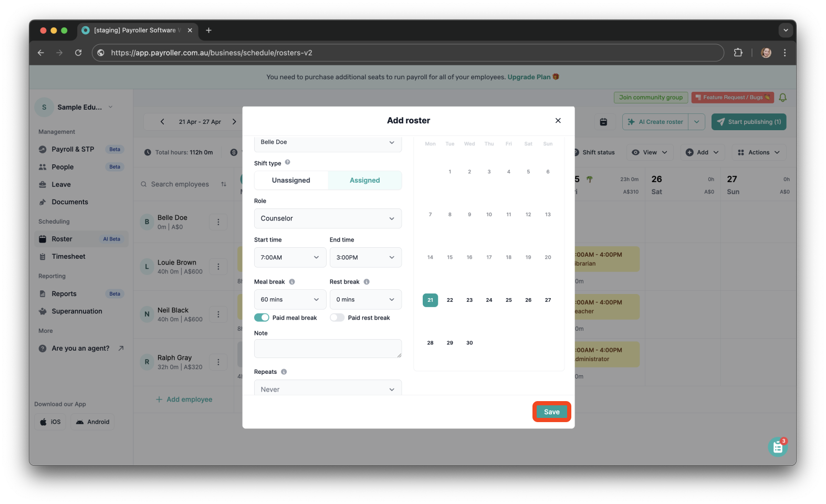Open the checklist widget with badge 3
Viewport: 826px width, 504px height.
(778, 447)
